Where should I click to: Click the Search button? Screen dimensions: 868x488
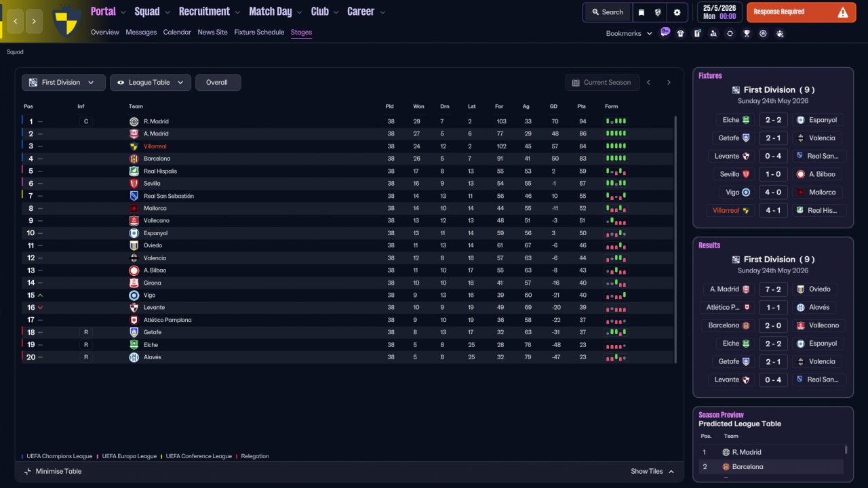[607, 12]
